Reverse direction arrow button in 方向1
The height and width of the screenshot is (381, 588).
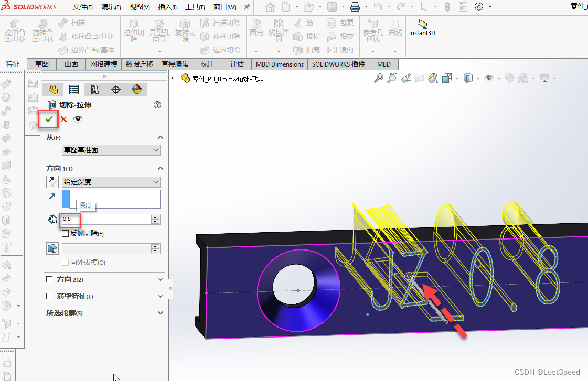[x=52, y=182]
